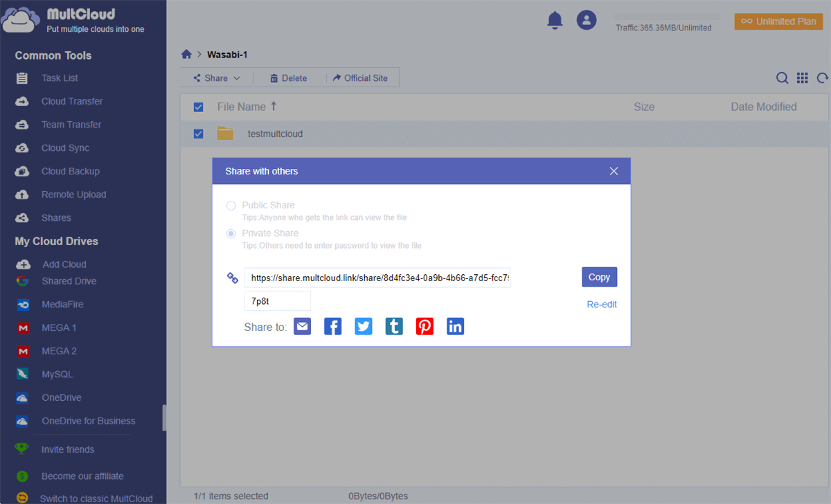
Task: Close the Share with others dialog
Action: [x=614, y=171]
